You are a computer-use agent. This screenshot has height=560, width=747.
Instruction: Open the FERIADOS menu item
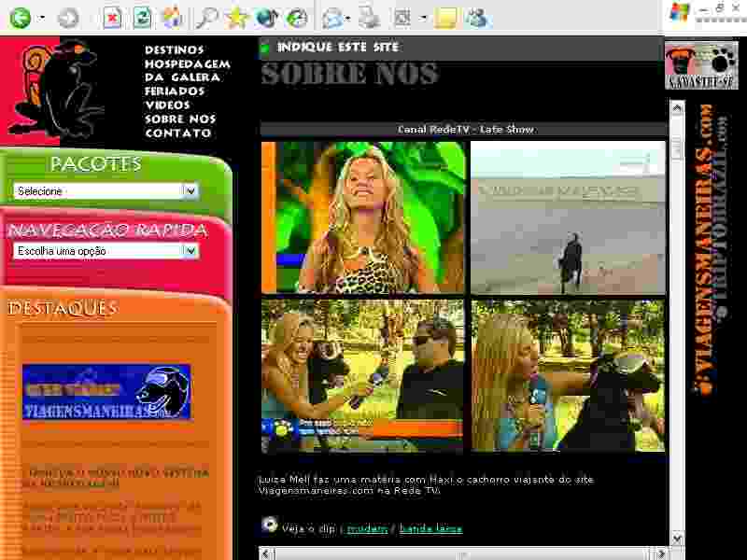tap(175, 91)
